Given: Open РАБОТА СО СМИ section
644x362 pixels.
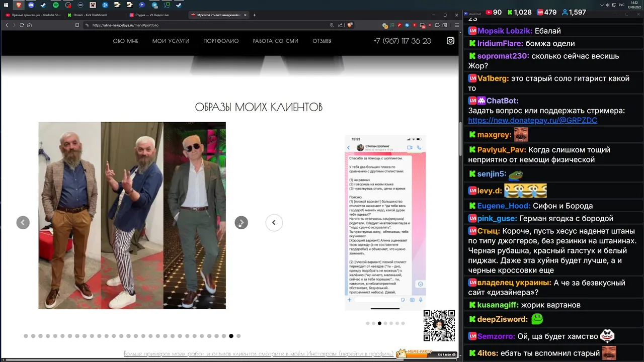Looking at the screenshot, I should pyautogui.click(x=275, y=41).
